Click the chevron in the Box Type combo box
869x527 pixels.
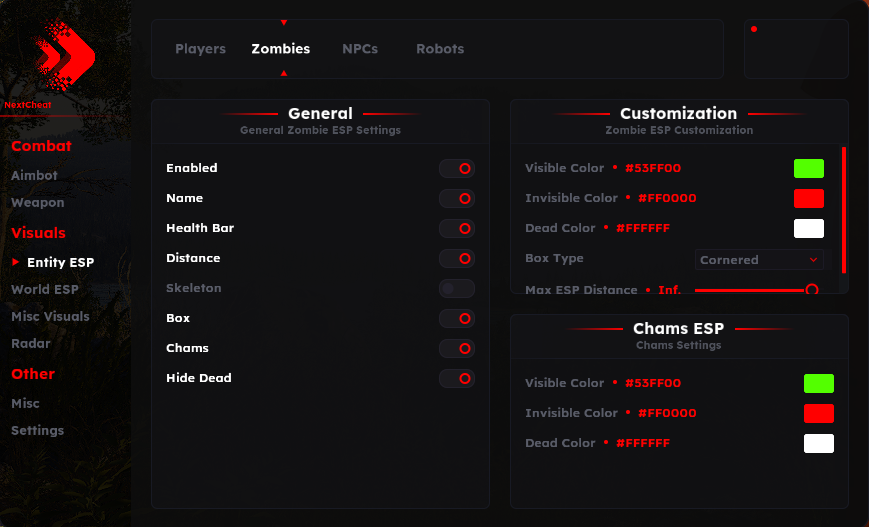click(813, 260)
